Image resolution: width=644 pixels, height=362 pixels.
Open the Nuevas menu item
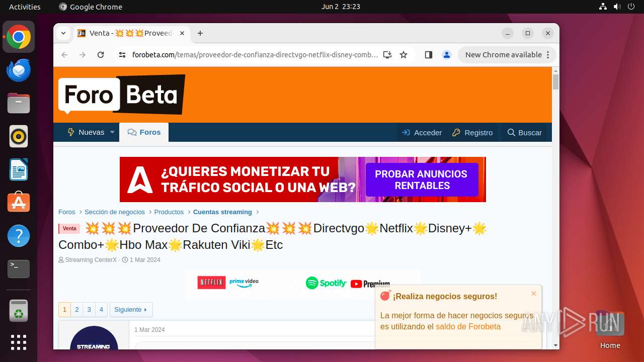point(86,132)
